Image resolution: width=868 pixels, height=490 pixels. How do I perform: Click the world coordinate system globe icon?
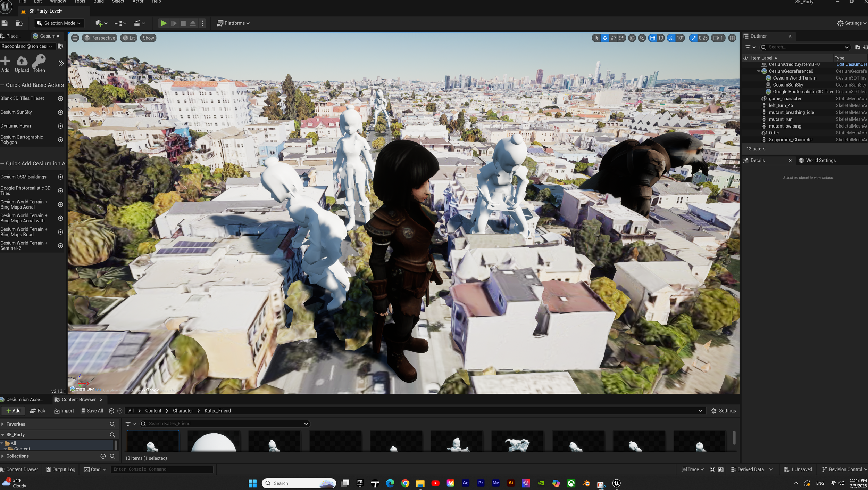[632, 38]
